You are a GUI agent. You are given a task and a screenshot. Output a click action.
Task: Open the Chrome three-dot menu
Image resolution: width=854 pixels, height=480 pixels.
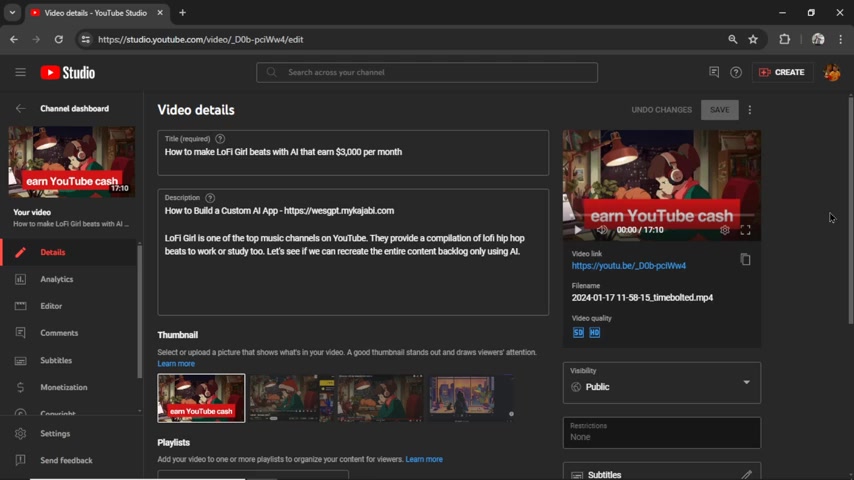(840, 39)
